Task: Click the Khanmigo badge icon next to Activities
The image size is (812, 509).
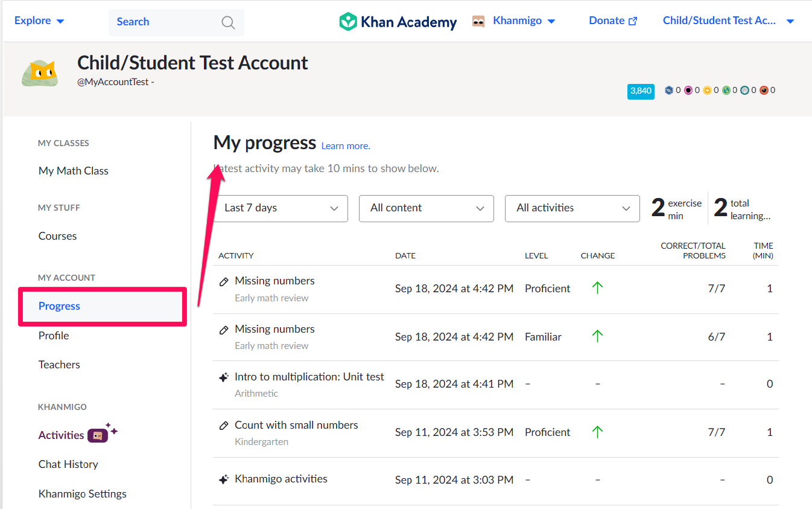Action: pyautogui.click(x=98, y=435)
